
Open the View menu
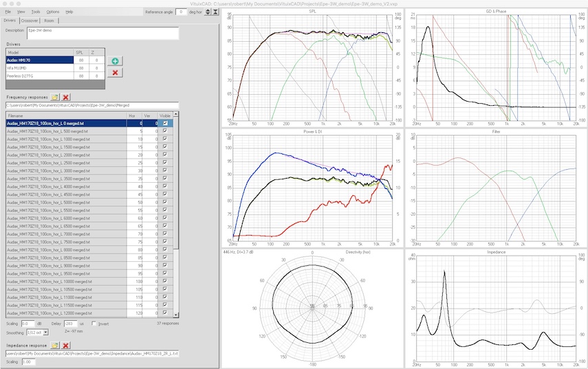(21, 12)
